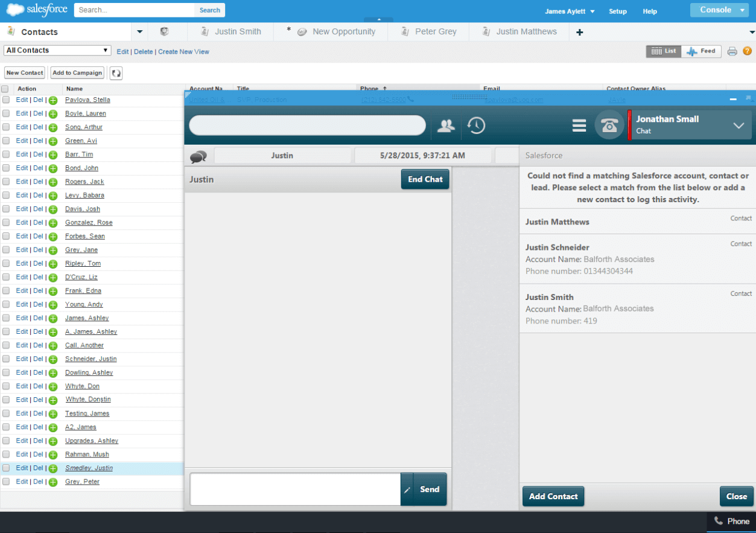Collapse the header with top center arrow
Screen dimensions: 756x533
coord(378,20)
